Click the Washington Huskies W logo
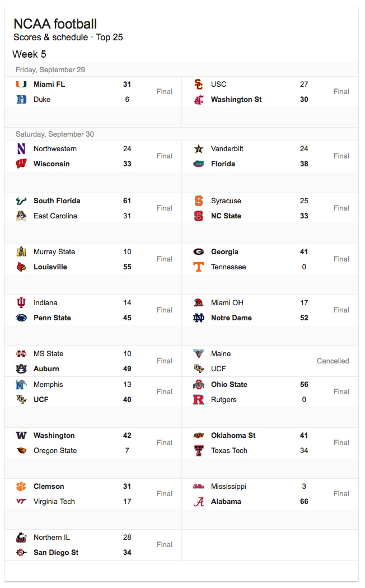This screenshot has width=365, height=588. [21, 436]
